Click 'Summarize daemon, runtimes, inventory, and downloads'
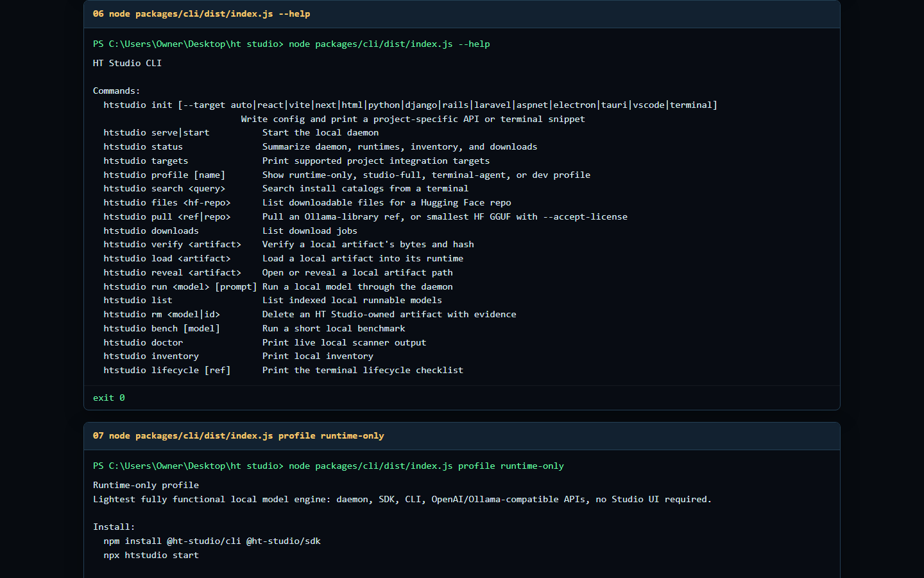This screenshot has width=924, height=578. [x=400, y=146]
